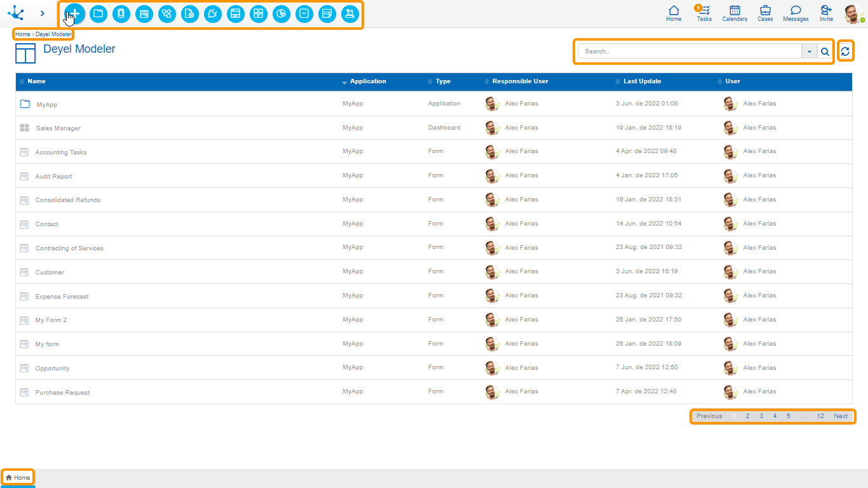868x488 pixels.
Task: Click date 26 Jan. de 2022 18:09
Action: coord(649,344)
